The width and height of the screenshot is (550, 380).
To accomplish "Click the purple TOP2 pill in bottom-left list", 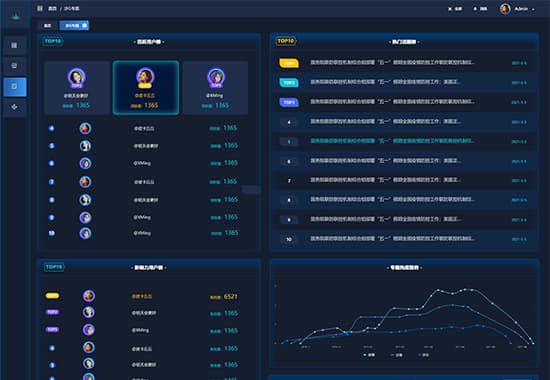I will click(52, 312).
